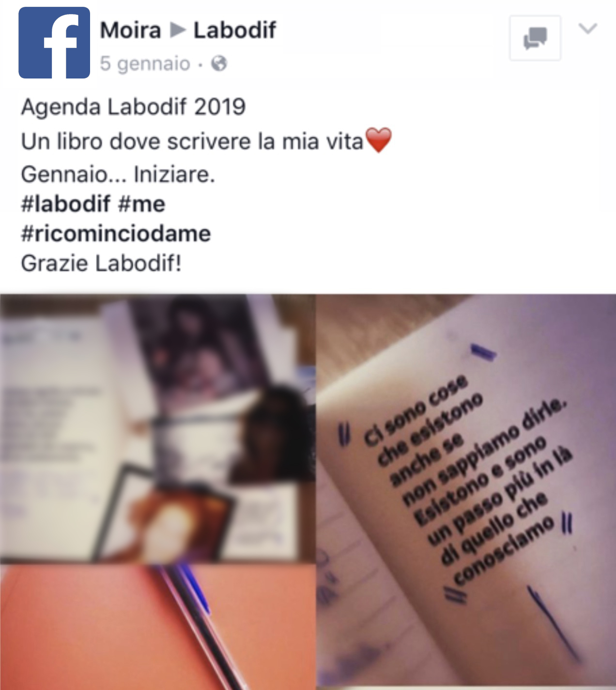
Task: Click the 5 gennaio timestamp
Action: [x=145, y=63]
